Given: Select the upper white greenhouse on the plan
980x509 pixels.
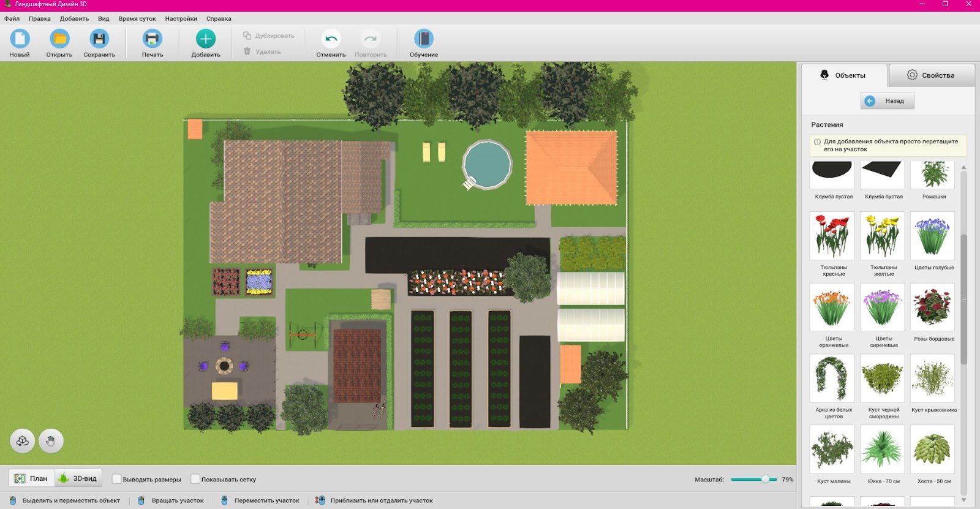Looking at the screenshot, I should tap(590, 288).
